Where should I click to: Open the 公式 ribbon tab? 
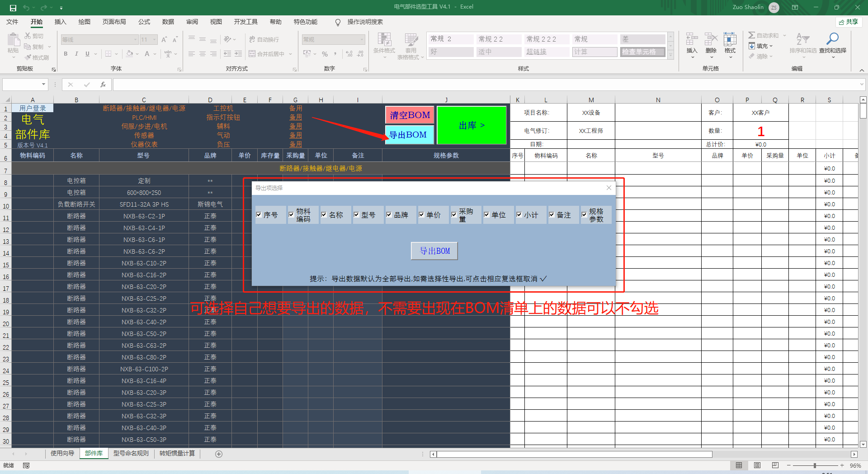[144, 22]
